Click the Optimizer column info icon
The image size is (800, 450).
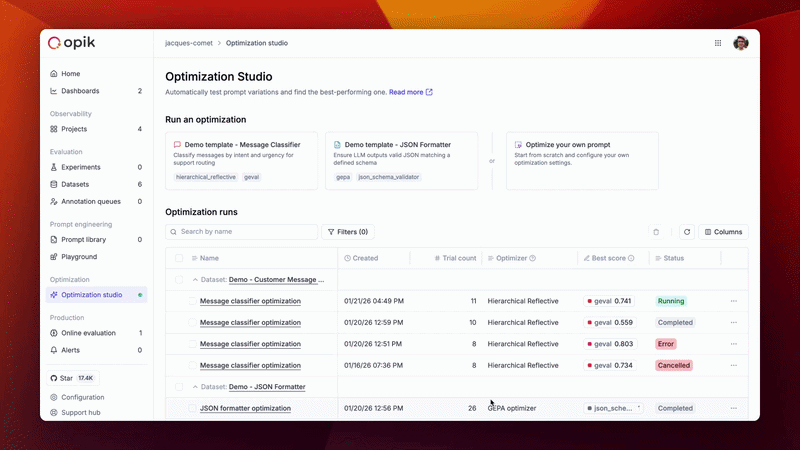pyautogui.click(x=533, y=258)
